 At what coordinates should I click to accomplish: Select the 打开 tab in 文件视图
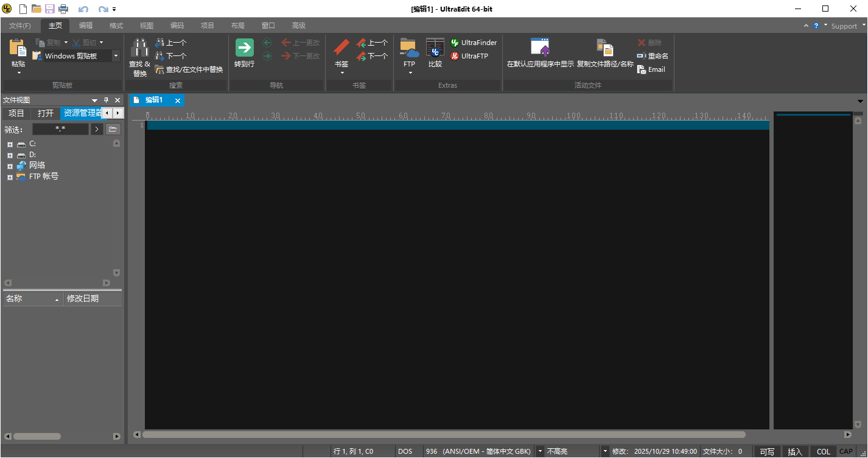45,113
